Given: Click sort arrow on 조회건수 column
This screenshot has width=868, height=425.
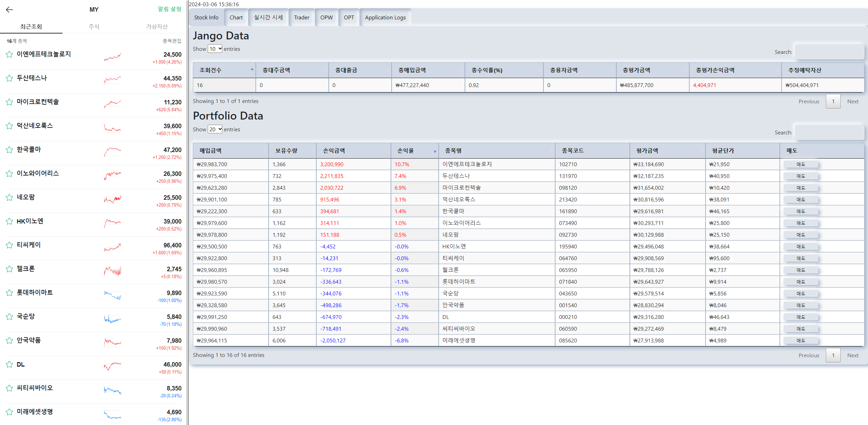Looking at the screenshot, I should (252, 69).
